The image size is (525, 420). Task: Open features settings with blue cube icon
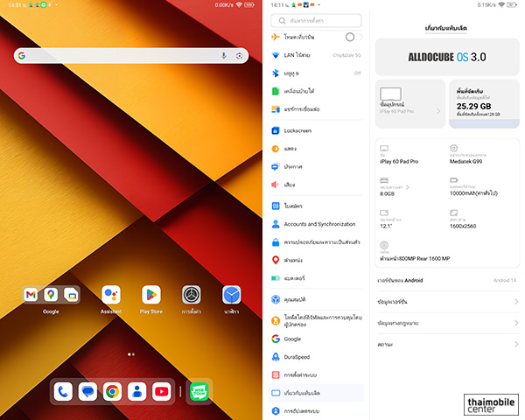pyautogui.click(x=316, y=299)
